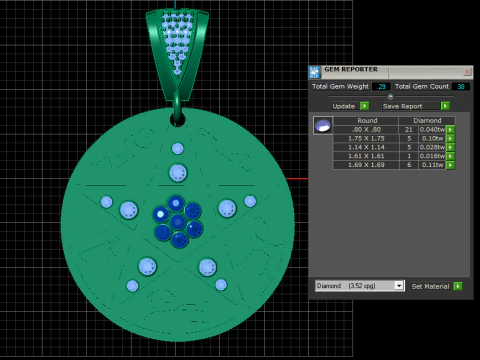The height and width of the screenshot is (360, 480).
Task: Open the Diamond (3.52 spg) material dropdown
Action: 399,286
